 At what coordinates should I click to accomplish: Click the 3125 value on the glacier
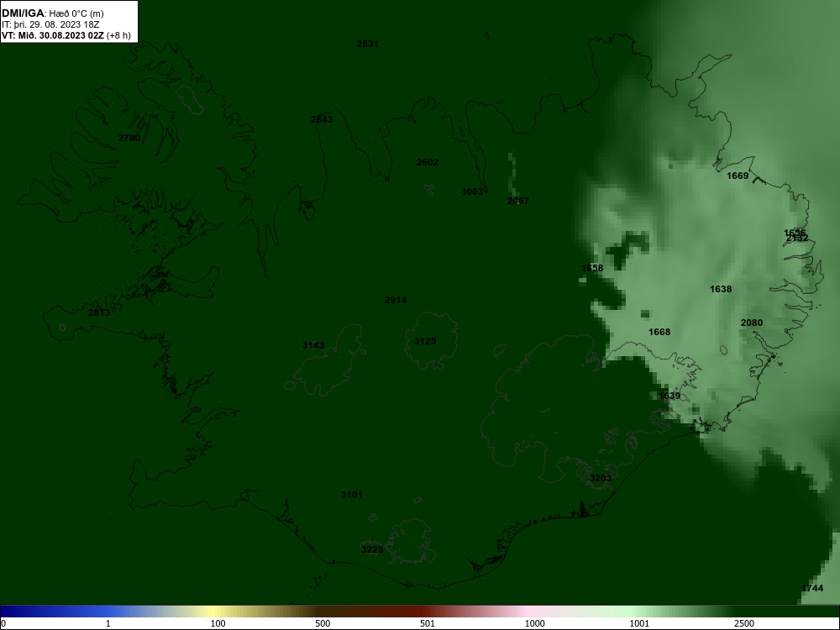[x=425, y=341]
